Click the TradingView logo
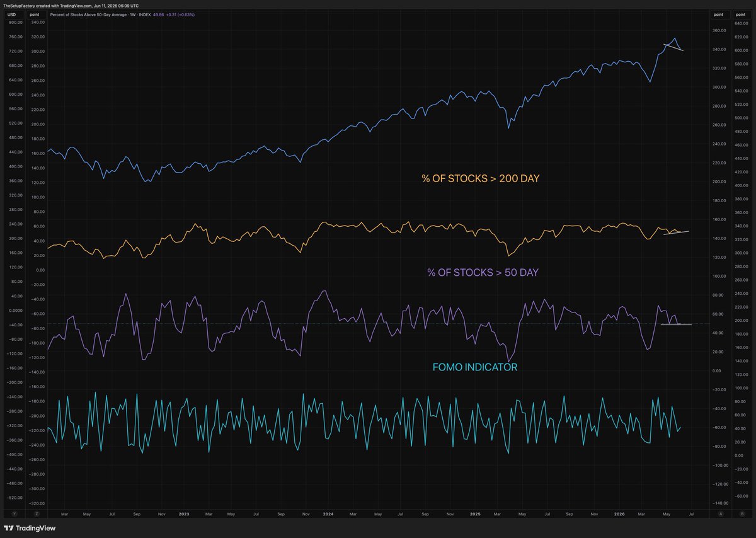This screenshot has width=756, height=538. (30, 529)
